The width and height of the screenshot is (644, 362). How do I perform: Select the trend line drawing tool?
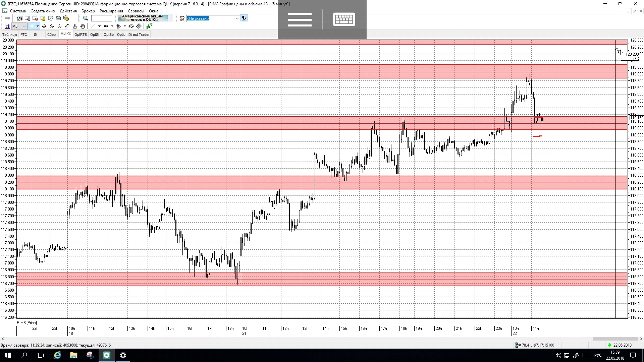pos(93,26)
